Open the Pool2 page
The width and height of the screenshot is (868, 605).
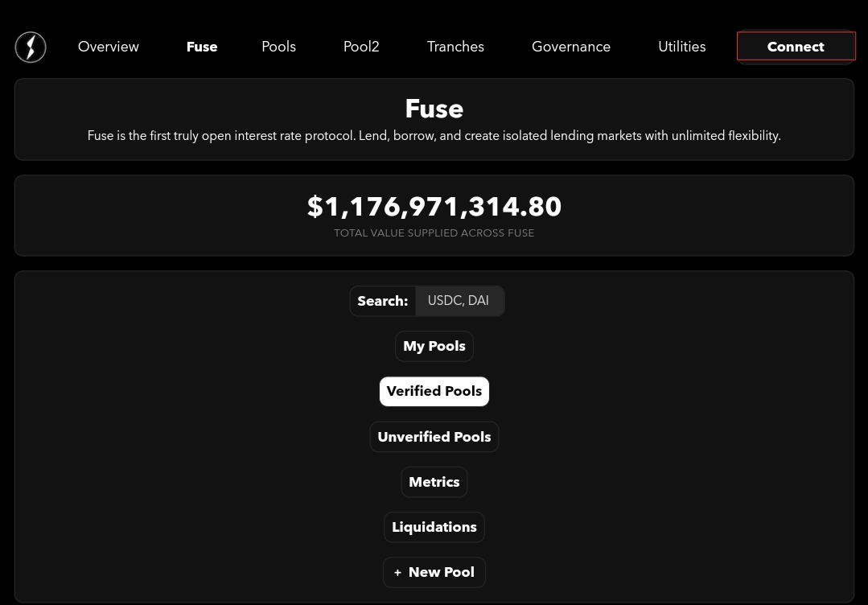[x=360, y=47]
